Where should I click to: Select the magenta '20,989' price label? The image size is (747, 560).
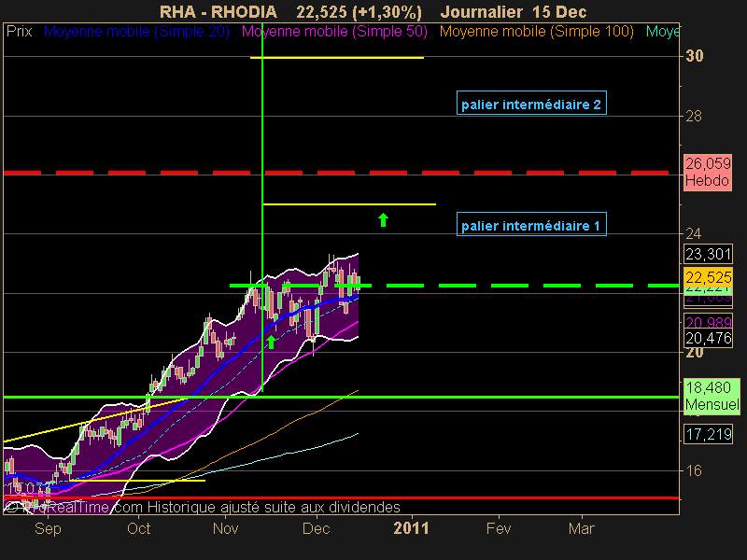point(708,321)
